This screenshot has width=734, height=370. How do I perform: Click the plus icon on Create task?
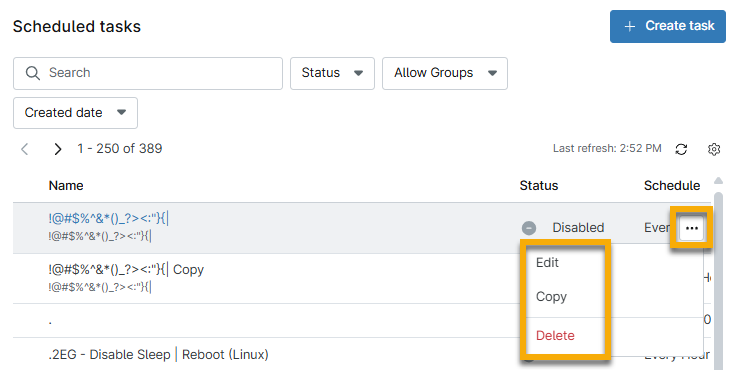click(630, 26)
